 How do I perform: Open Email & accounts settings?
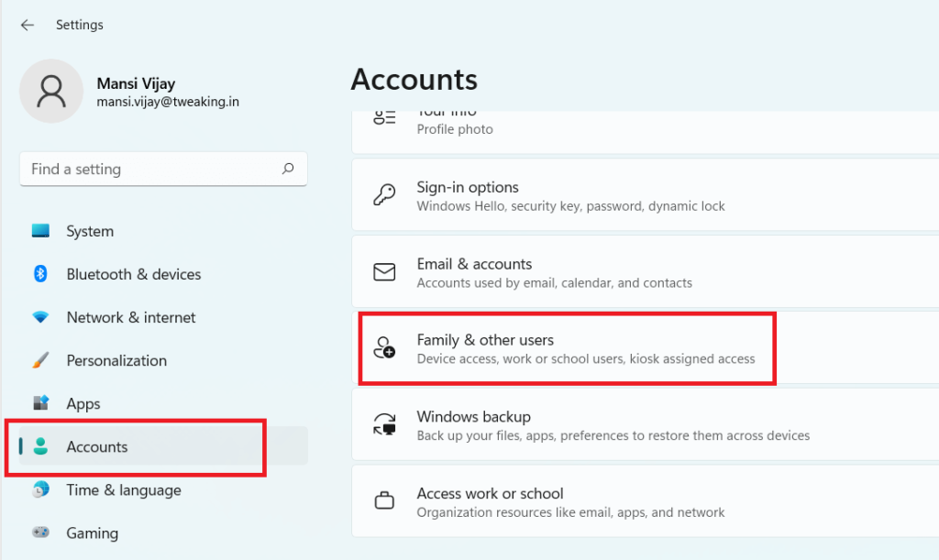[645, 272]
